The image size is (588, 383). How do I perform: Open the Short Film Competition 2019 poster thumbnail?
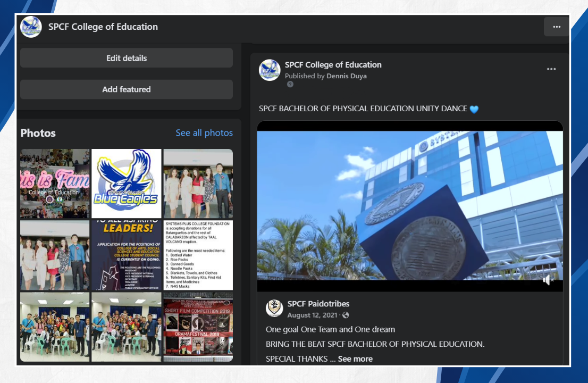(198, 327)
